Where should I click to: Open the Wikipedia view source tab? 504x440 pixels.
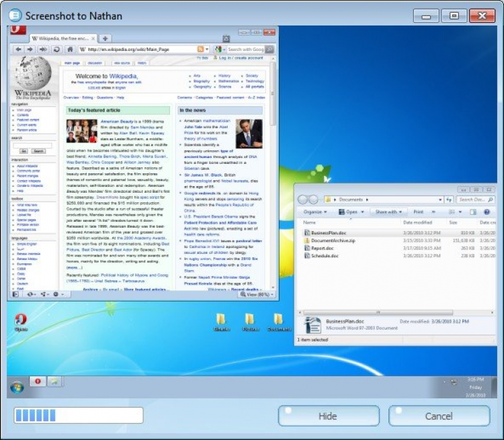click(x=122, y=63)
